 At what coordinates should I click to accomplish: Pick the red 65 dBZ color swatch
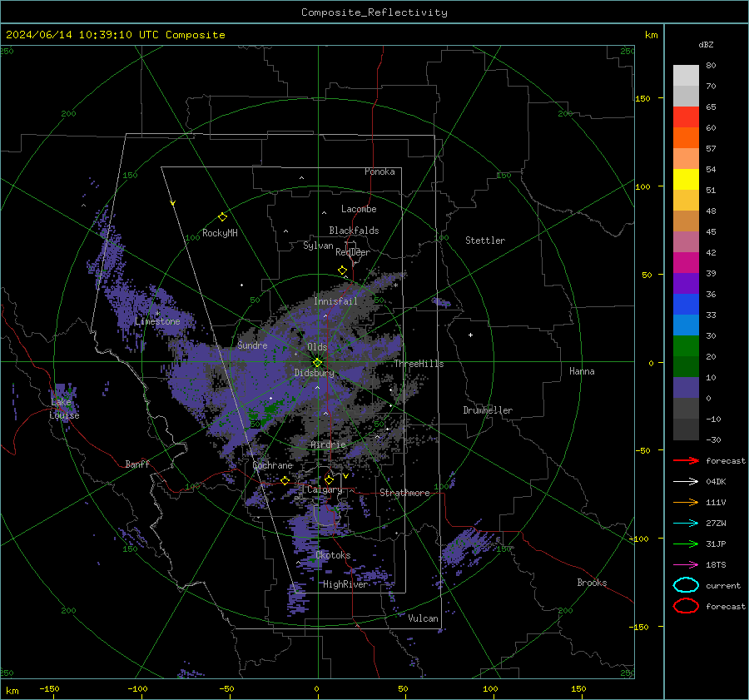click(x=686, y=117)
